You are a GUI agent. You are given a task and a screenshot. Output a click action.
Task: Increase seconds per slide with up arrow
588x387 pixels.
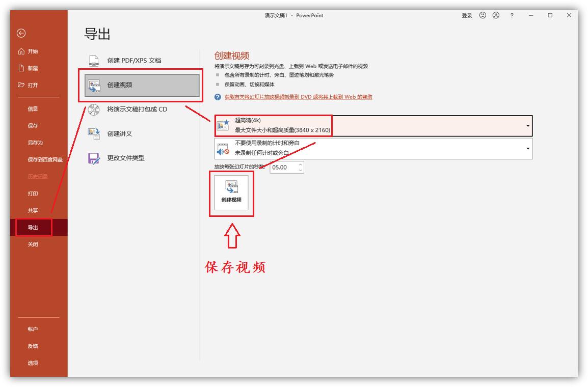[301, 164]
